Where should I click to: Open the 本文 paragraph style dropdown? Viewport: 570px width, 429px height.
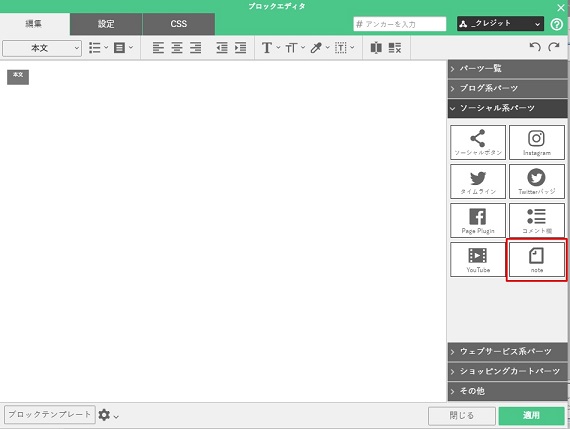(42, 48)
